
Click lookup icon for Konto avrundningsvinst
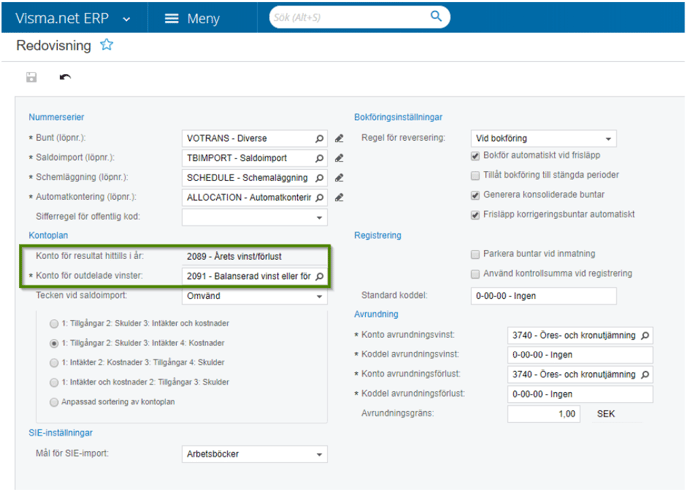pos(645,336)
